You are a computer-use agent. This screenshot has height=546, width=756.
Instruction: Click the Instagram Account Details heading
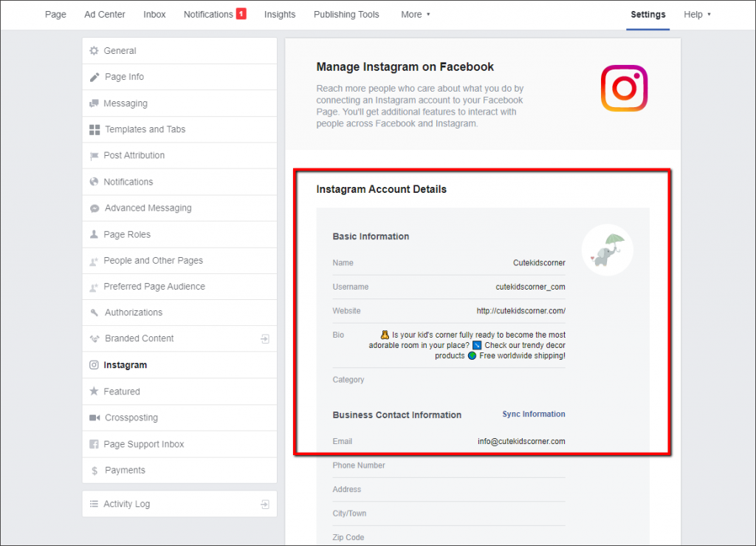point(382,189)
